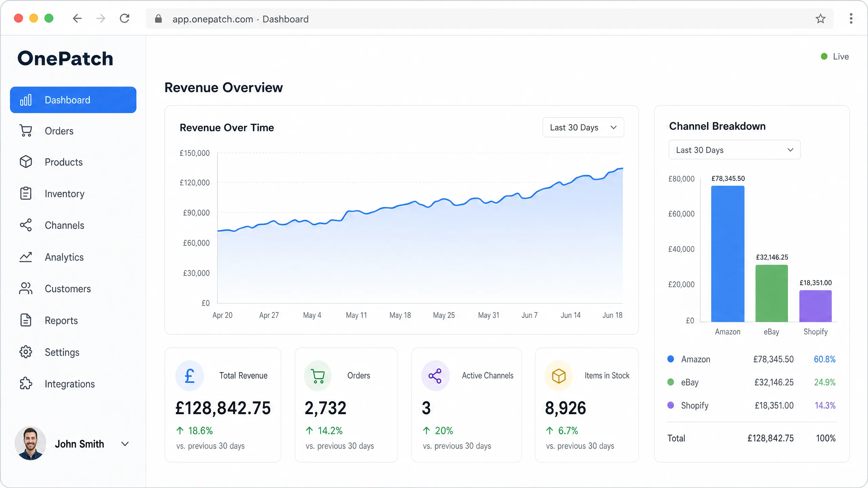This screenshot has width=868, height=488.
Task: Reload the page using the refresh icon
Action: click(125, 18)
